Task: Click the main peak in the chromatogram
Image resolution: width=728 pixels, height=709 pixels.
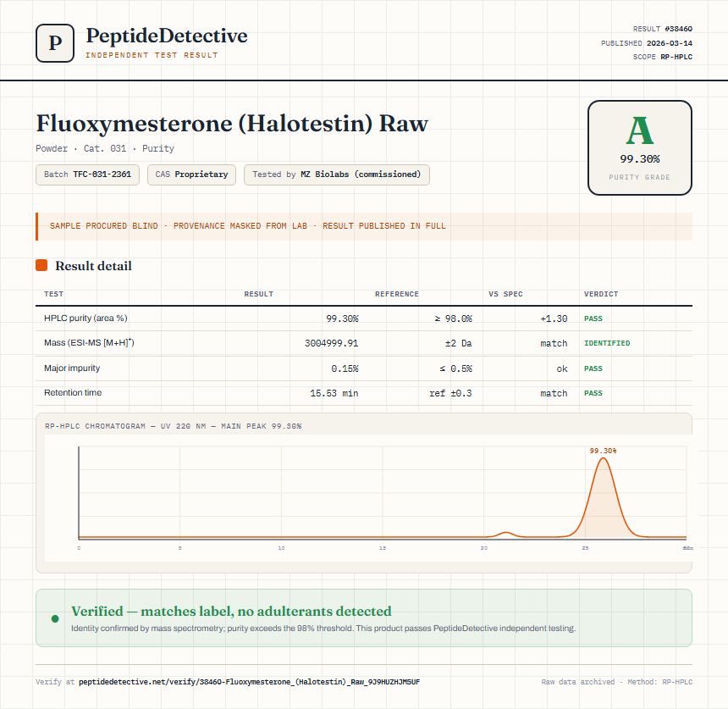Action: (x=603, y=498)
